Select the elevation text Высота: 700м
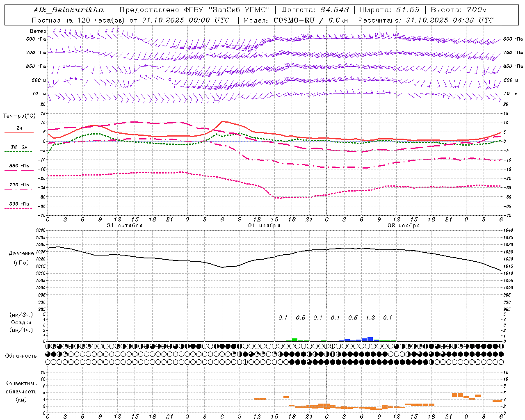Image resolution: width=525 pixels, height=420 pixels. point(460,10)
